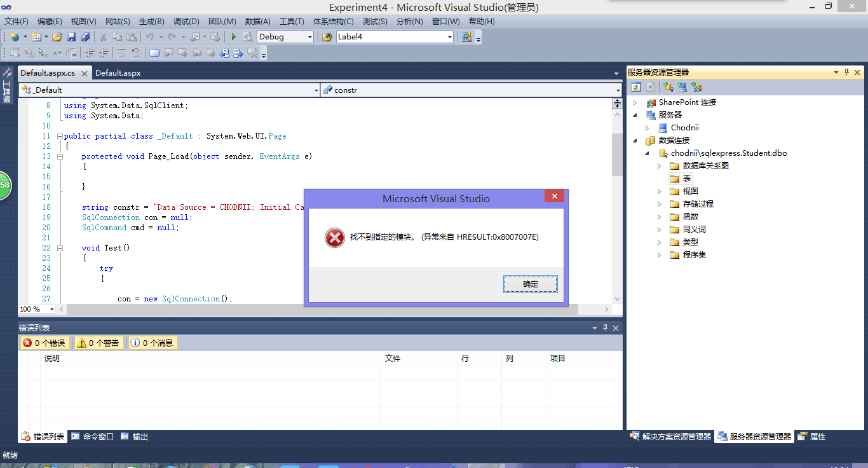Click the Add SharePoint Connection icon
Image resolution: width=868 pixels, height=468 pixels.
pos(696,87)
